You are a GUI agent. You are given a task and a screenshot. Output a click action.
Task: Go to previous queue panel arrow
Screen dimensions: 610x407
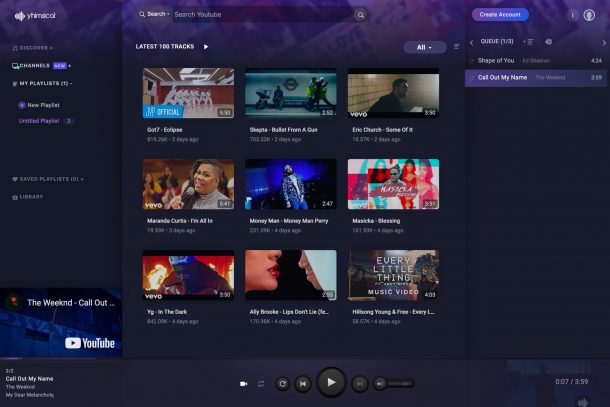(x=472, y=42)
